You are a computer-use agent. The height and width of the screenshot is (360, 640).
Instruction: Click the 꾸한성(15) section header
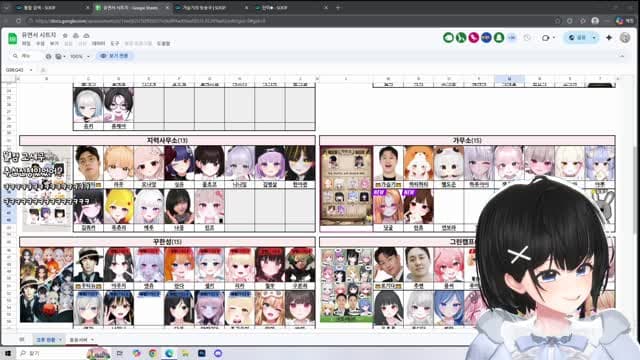[x=167, y=242]
